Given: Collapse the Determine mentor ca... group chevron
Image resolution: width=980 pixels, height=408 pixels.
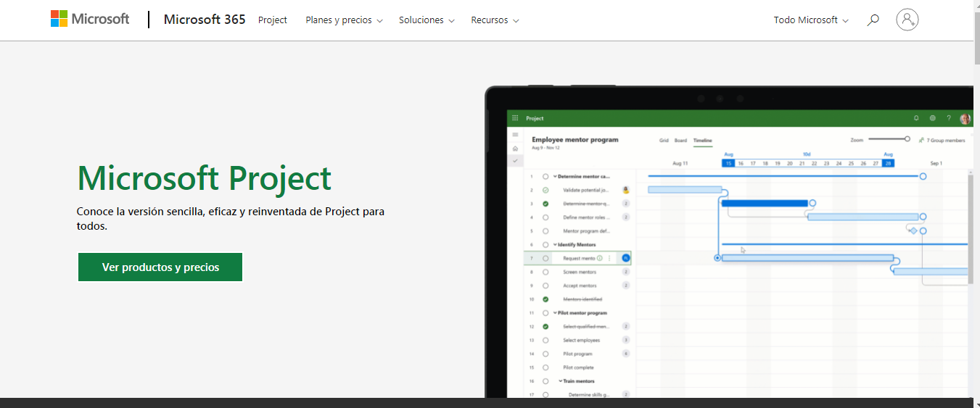Looking at the screenshot, I should click(555, 176).
